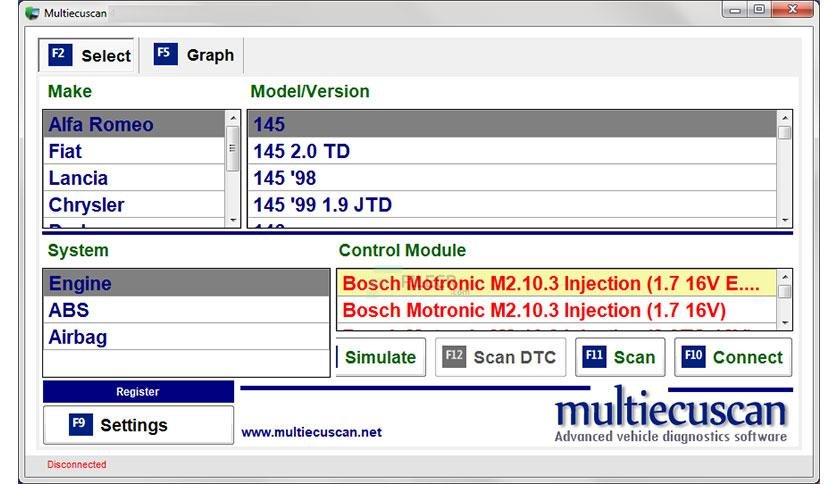Screen dimensions: 836x484
Task: Click the Scan DTC button
Action: [x=500, y=357]
